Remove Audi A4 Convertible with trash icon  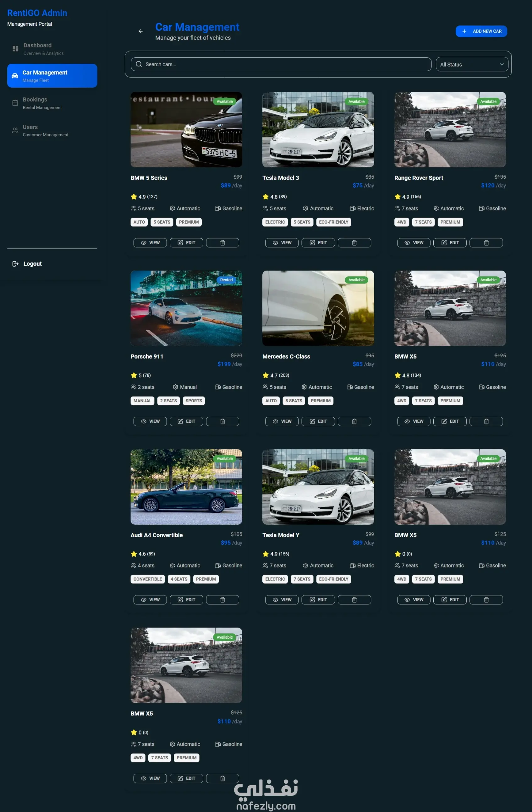tap(222, 600)
